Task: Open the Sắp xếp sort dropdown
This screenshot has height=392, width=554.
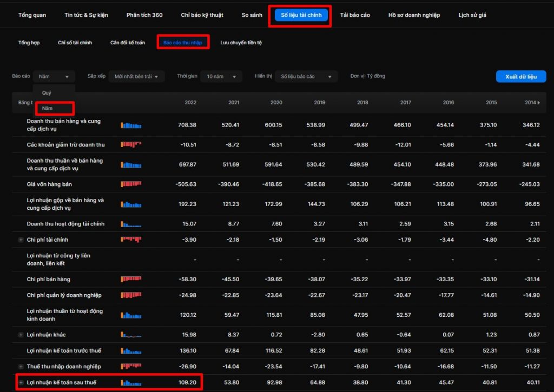Action: click(136, 77)
